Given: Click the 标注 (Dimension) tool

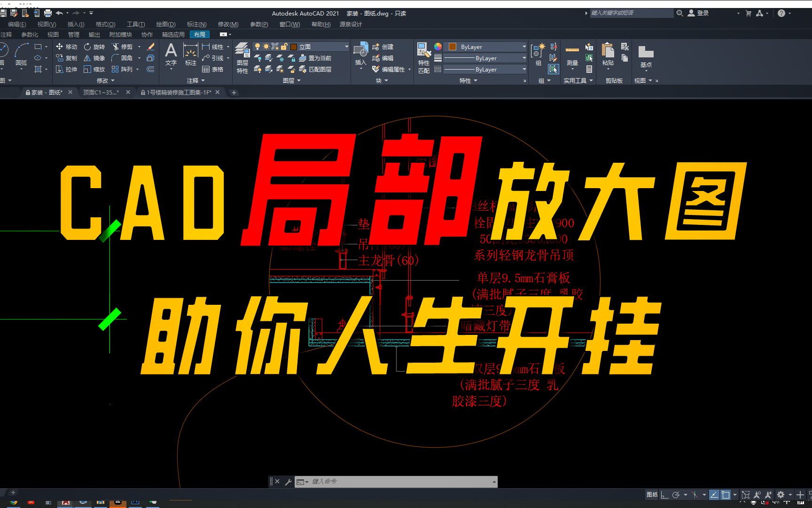Looking at the screenshot, I should (190, 54).
